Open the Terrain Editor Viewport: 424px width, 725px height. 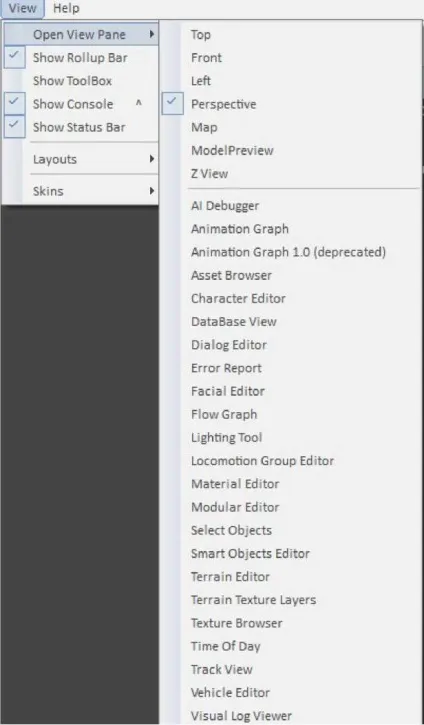click(291, 577)
